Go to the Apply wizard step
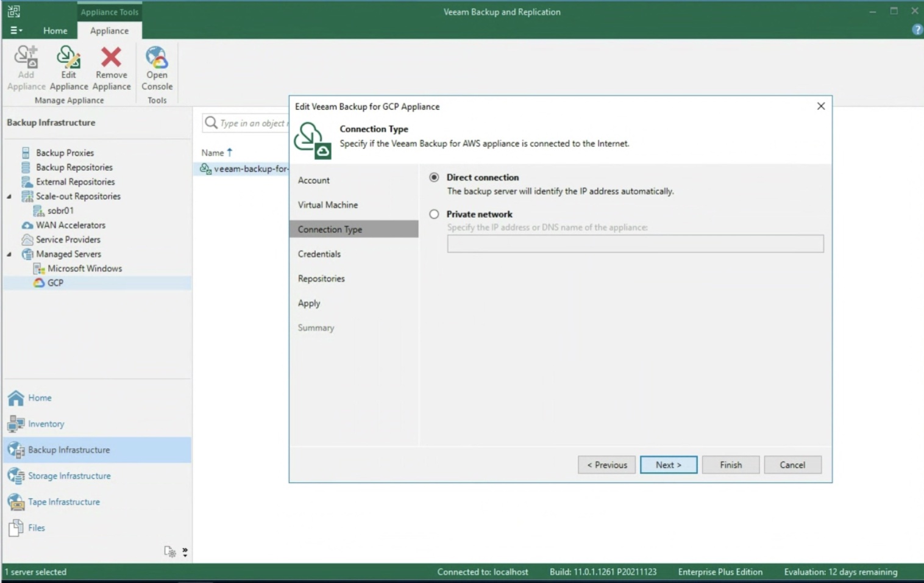The height and width of the screenshot is (583, 924). tap(308, 303)
